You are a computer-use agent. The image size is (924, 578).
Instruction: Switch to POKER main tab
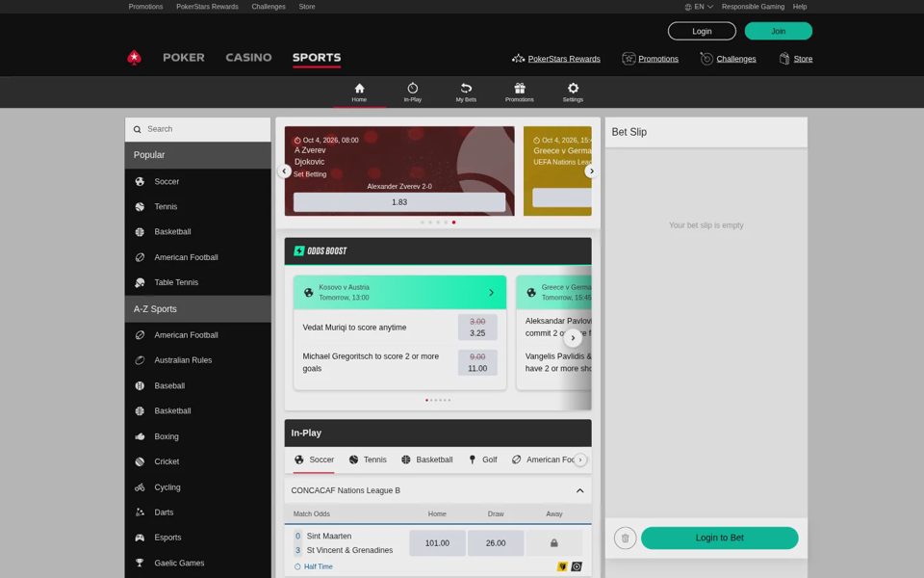[x=184, y=58]
